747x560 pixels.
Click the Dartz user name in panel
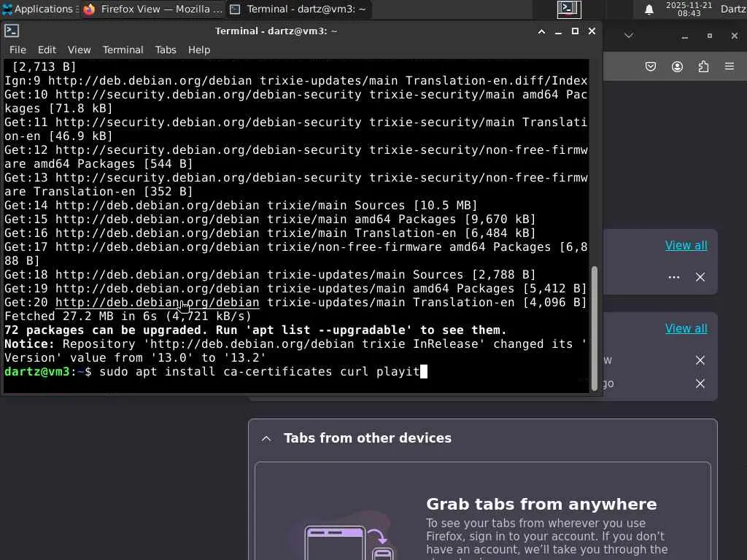coord(733,9)
